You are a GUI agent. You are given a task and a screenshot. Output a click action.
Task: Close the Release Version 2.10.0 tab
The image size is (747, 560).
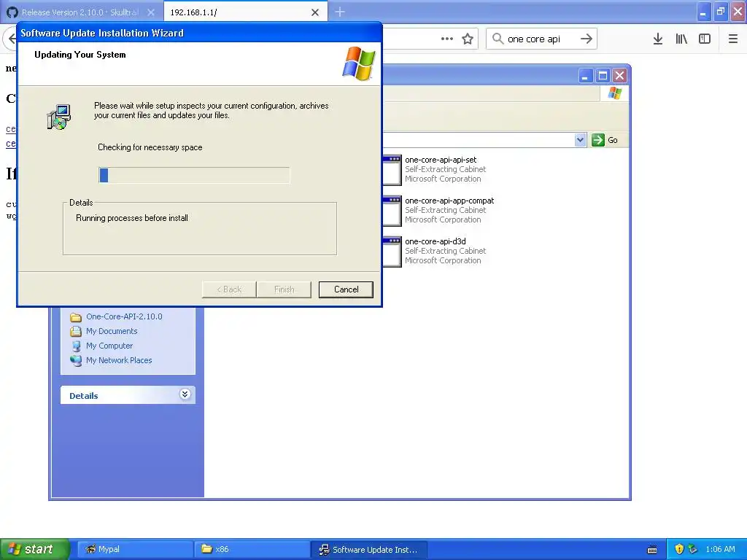tap(151, 12)
